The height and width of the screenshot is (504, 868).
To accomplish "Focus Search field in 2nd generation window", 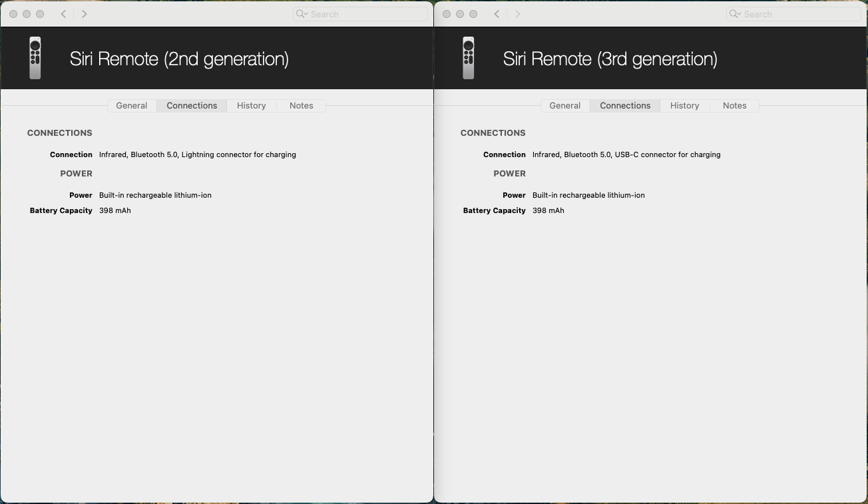I will pyautogui.click(x=360, y=14).
